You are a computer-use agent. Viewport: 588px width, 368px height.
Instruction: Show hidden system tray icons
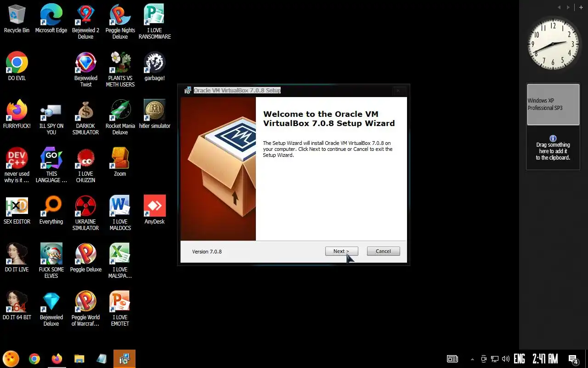pos(472,359)
